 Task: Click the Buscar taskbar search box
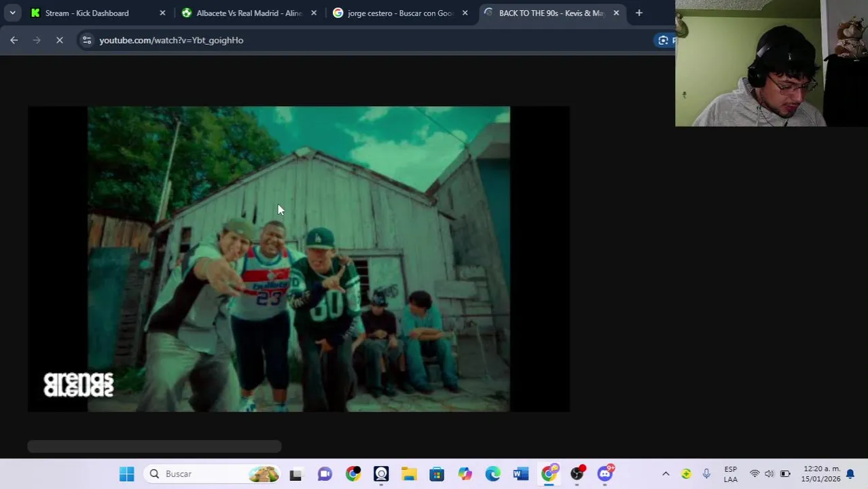(213, 474)
